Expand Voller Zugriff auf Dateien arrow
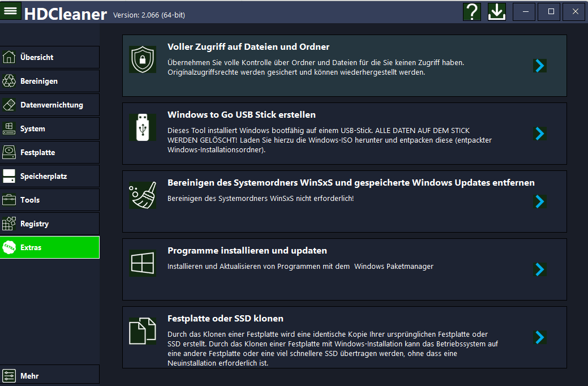Screen dimensions: 588x386 click(539, 66)
